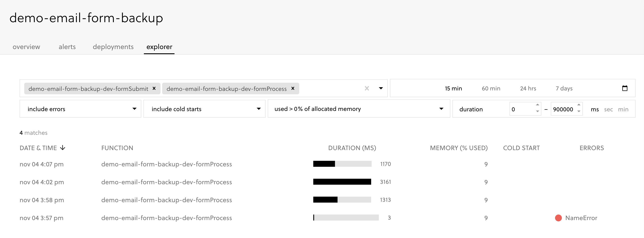The width and height of the screenshot is (644, 238).
Task: Sort by the DATE & TIME arrow
Action: point(63,148)
